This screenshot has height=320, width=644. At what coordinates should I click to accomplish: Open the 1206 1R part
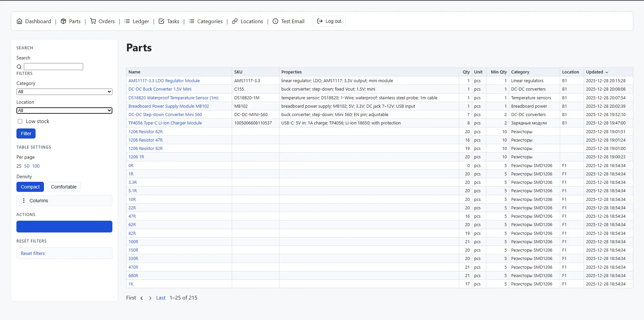136,157
